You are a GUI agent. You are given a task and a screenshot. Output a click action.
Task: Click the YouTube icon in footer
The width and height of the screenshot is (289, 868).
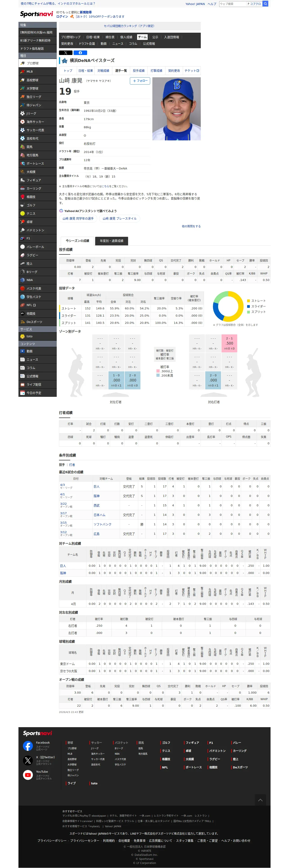click(x=28, y=775)
